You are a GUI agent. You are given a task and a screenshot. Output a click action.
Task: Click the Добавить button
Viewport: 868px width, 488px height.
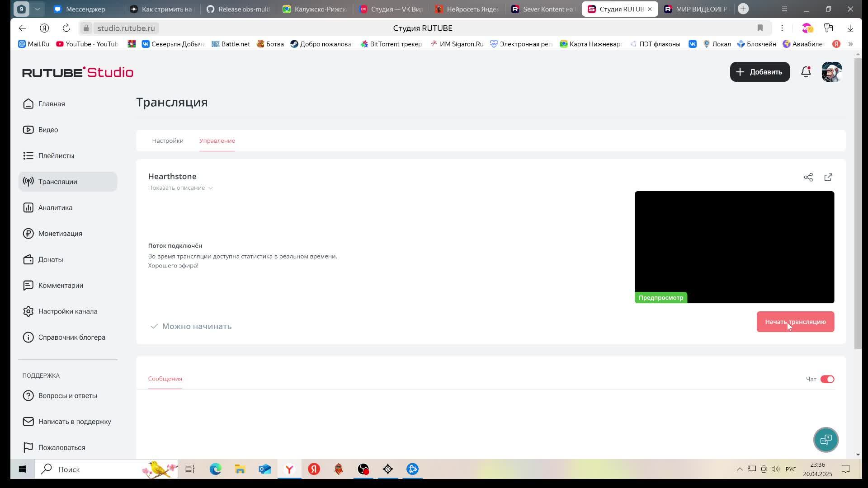(x=759, y=72)
